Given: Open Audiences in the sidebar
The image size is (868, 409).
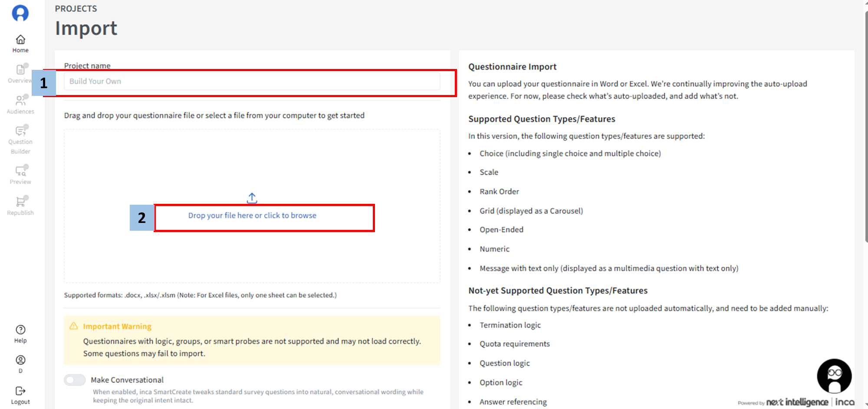Looking at the screenshot, I should 20,105.
